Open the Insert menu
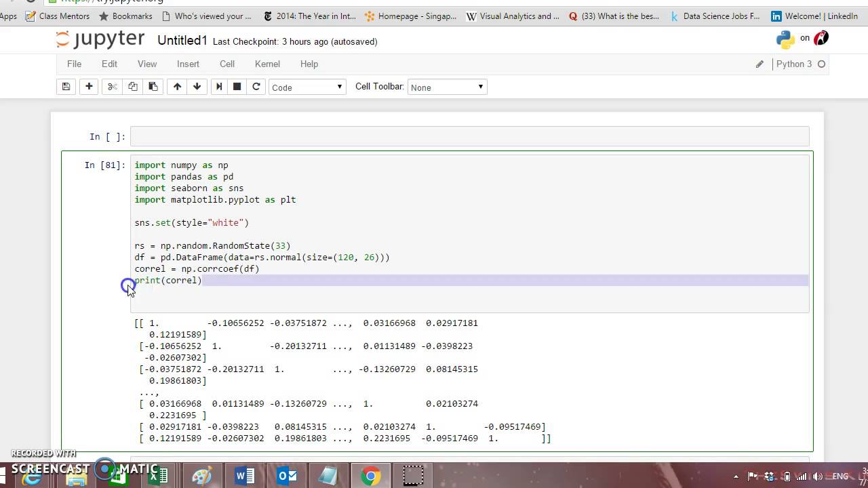Viewport: 868px width, 488px height. pyautogui.click(x=188, y=64)
